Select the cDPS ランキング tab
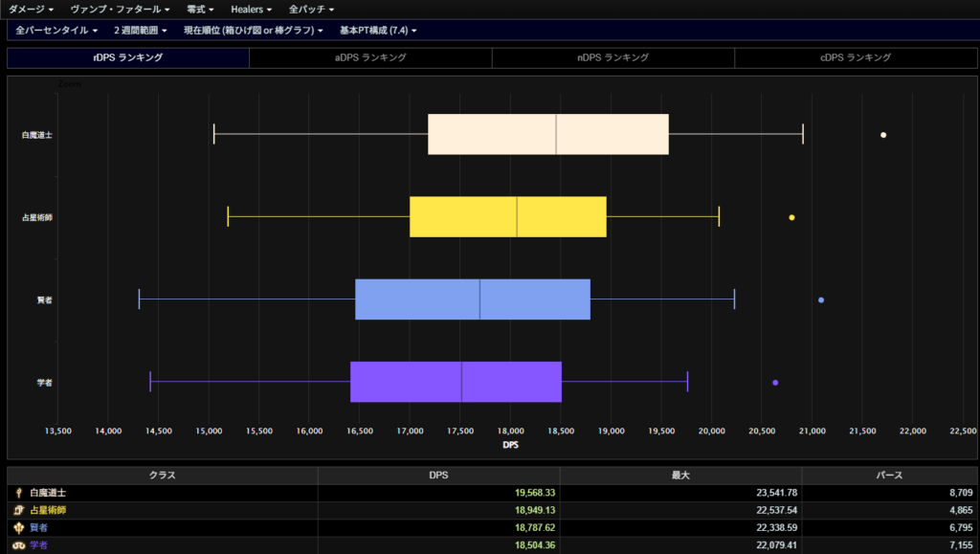Screen dimensions: 980x554 click(856, 58)
